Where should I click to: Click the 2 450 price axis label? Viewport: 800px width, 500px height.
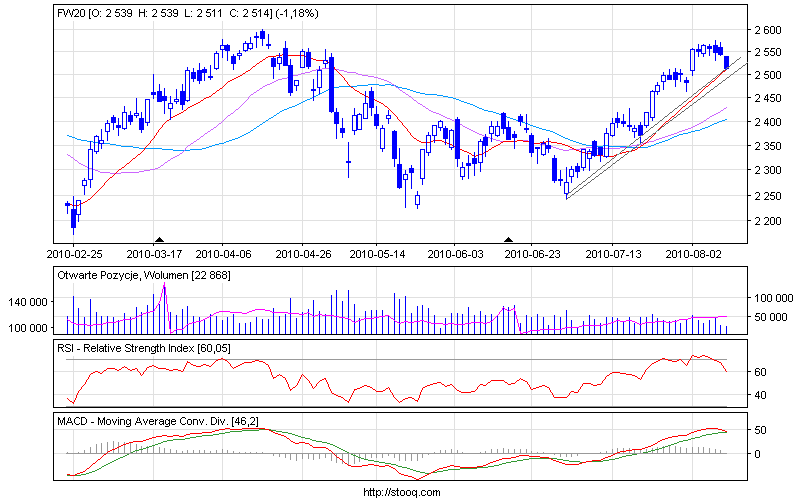(x=768, y=98)
